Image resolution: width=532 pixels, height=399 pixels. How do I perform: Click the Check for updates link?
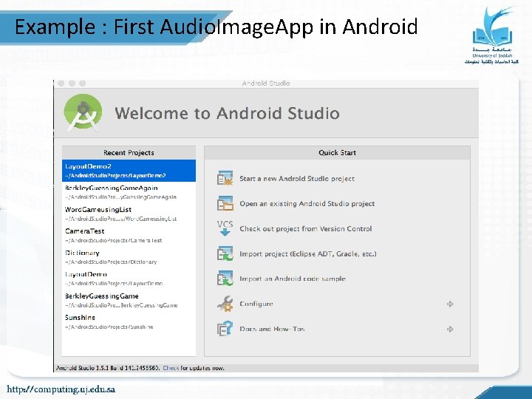tap(171, 368)
